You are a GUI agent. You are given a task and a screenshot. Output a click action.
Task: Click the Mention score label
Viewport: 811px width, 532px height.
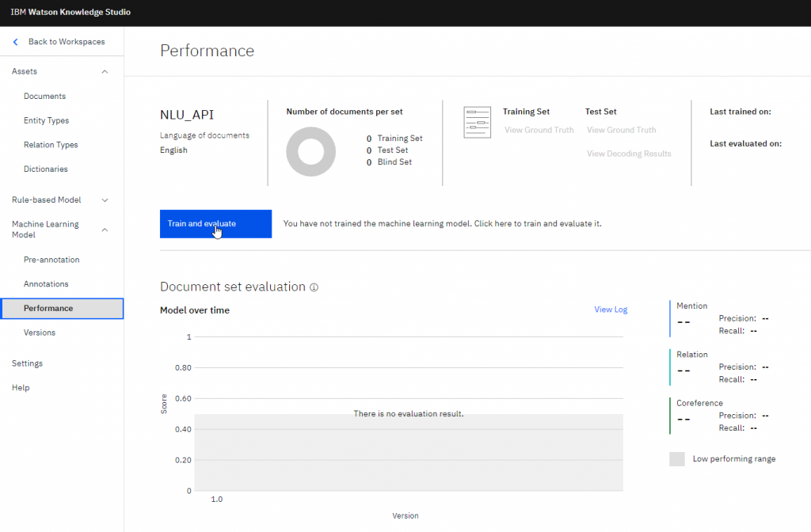[691, 306]
